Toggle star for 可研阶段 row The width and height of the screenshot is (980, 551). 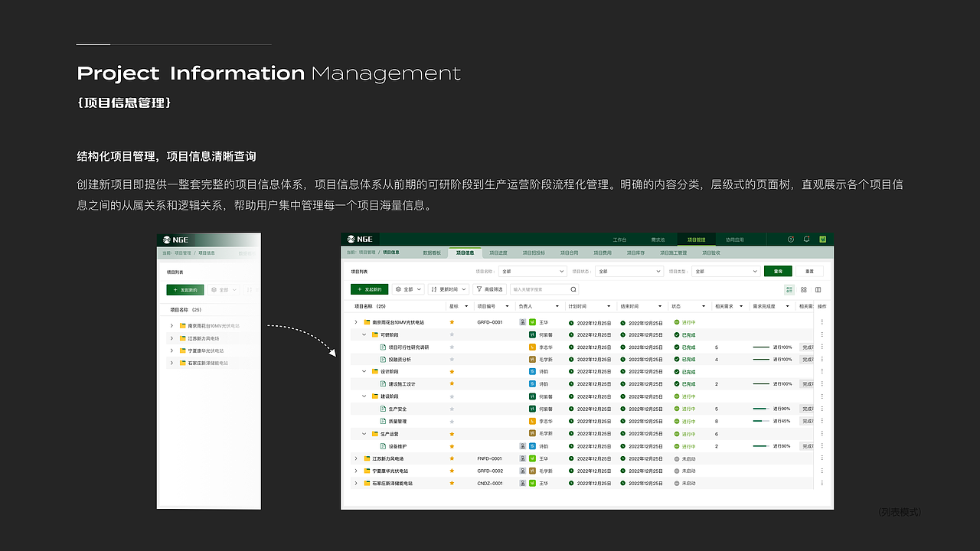coord(452,334)
